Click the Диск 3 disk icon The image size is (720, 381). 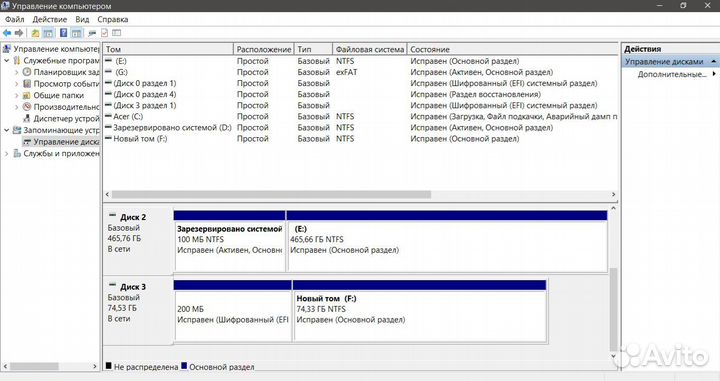pos(112,285)
